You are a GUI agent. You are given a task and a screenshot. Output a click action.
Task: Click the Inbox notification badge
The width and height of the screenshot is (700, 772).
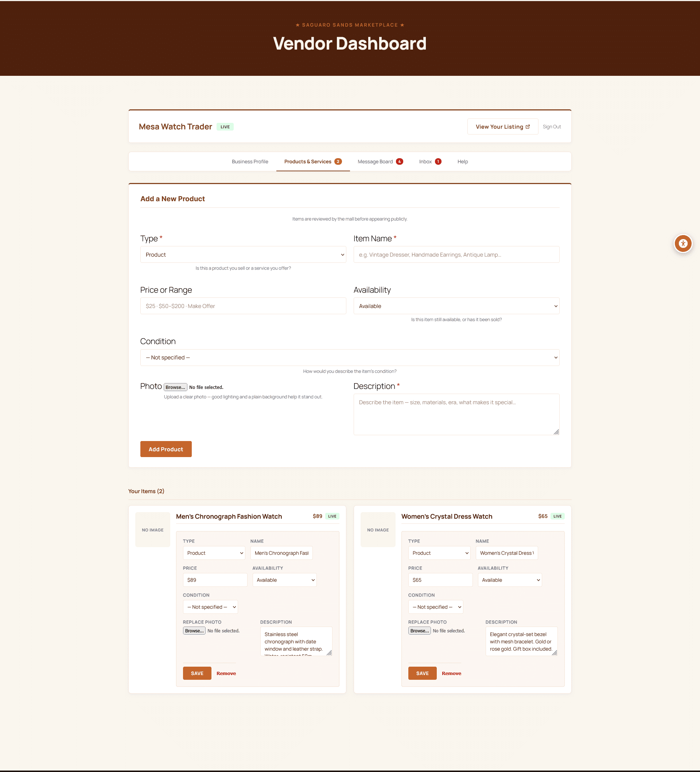pyautogui.click(x=438, y=161)
